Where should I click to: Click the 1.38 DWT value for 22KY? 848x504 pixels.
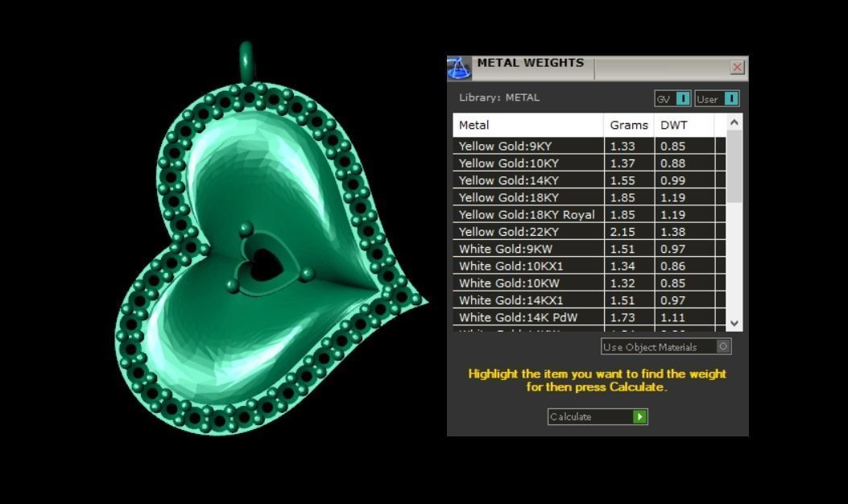tap(672, 232)
